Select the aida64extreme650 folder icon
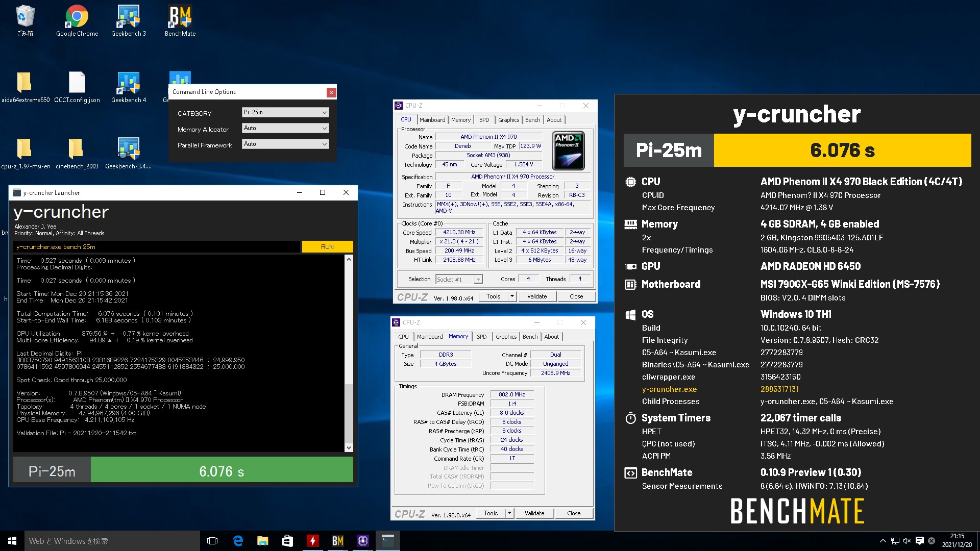Screen dimensions: 980x551 (x=25, y=87)
